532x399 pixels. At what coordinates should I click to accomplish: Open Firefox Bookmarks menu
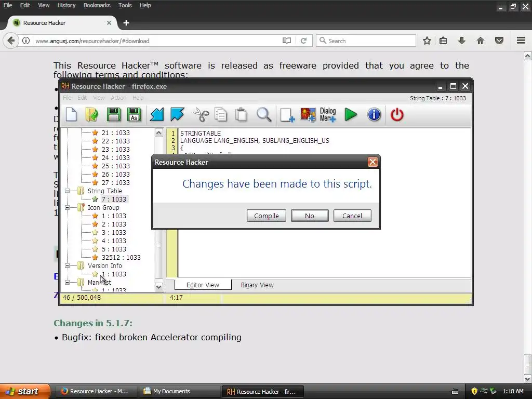click(97, 5)
